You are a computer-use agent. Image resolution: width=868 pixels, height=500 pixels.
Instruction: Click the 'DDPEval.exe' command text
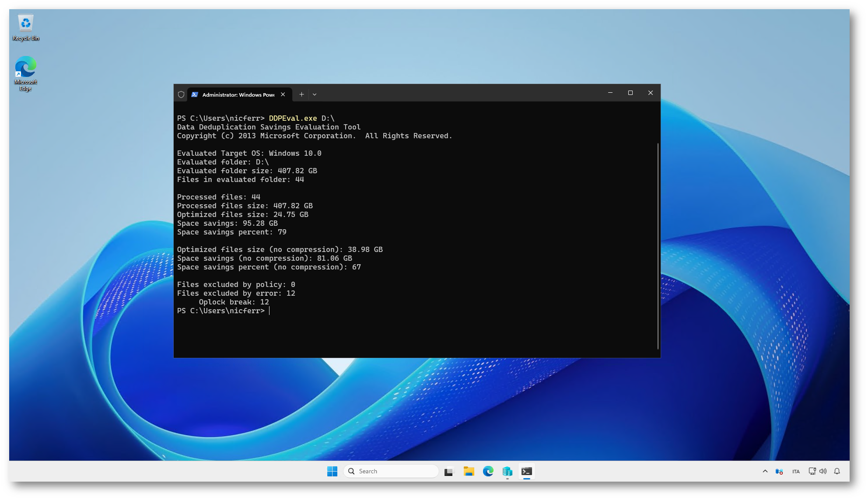pyautogui.click(x=293, y=118)
